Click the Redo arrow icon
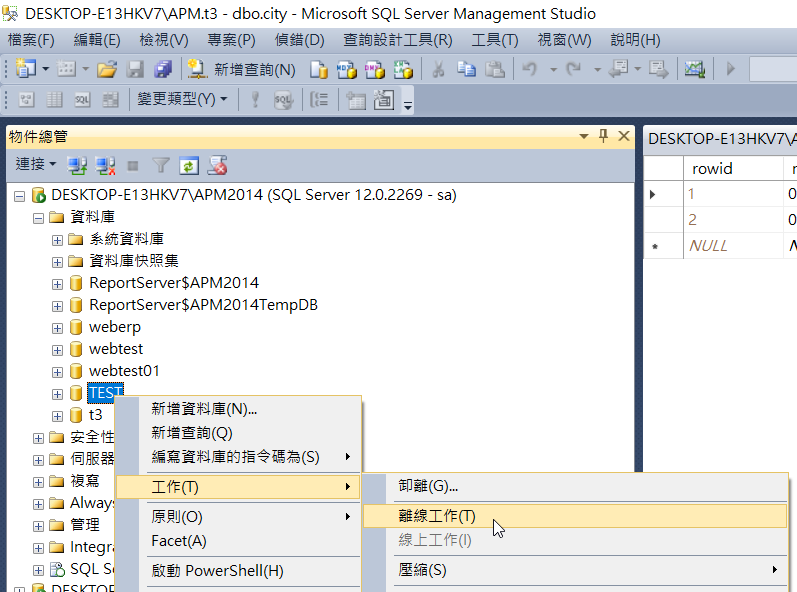 (574, 69)
